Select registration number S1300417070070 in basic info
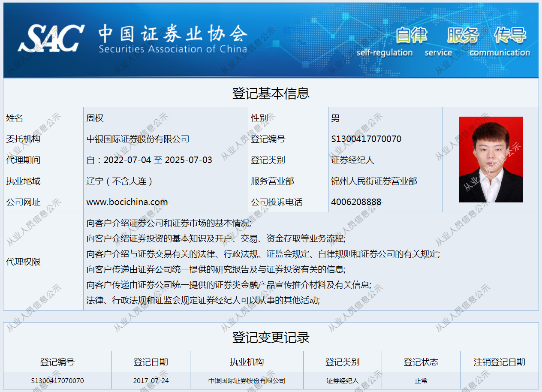 click(366, 139)
